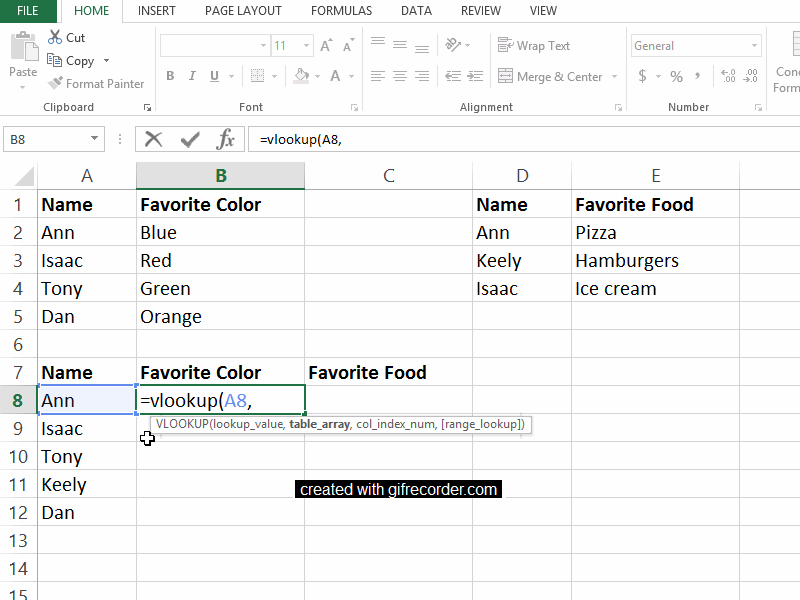Switch to the FORMULAS tab
Screen dimensions: 800x600
[x=341, y=11]
